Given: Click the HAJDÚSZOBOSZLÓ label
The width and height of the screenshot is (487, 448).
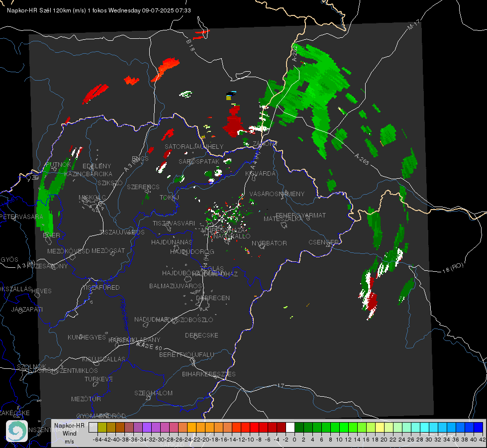Looking at the screenshot, I should [184, 320].
